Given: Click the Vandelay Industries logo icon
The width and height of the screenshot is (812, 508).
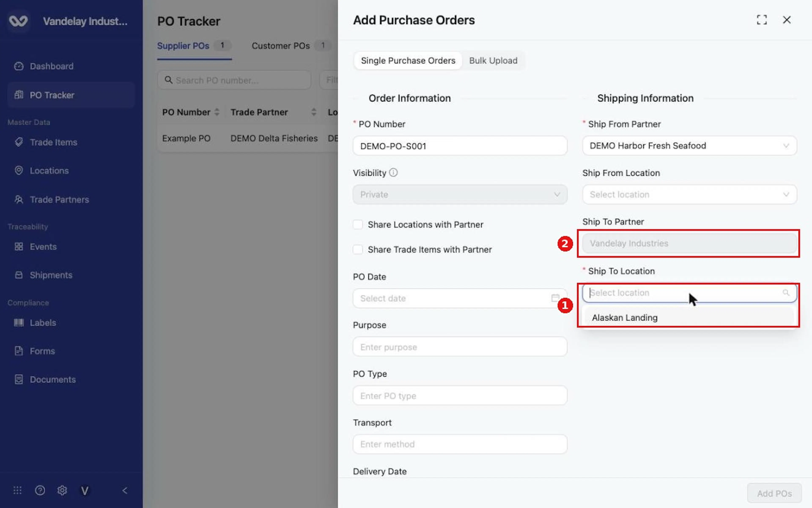Looking at the screenshot, I should [18, 21].
